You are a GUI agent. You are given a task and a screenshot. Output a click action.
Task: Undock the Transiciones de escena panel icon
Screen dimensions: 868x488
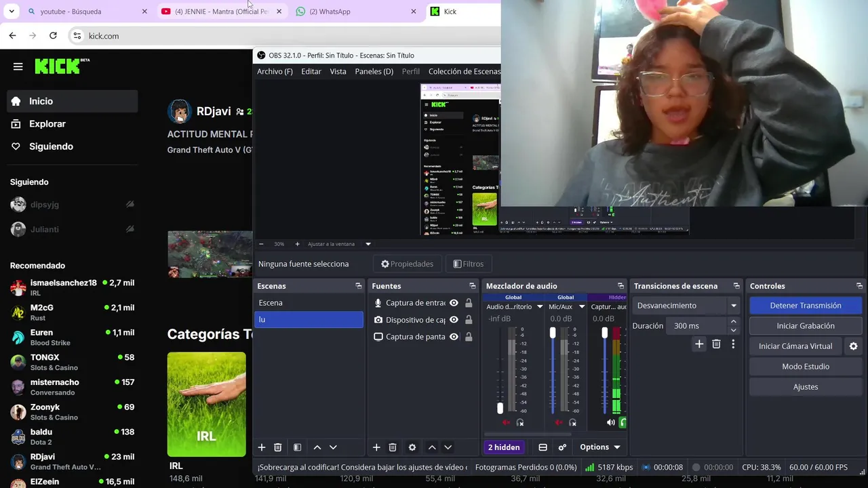pos(736,286)
